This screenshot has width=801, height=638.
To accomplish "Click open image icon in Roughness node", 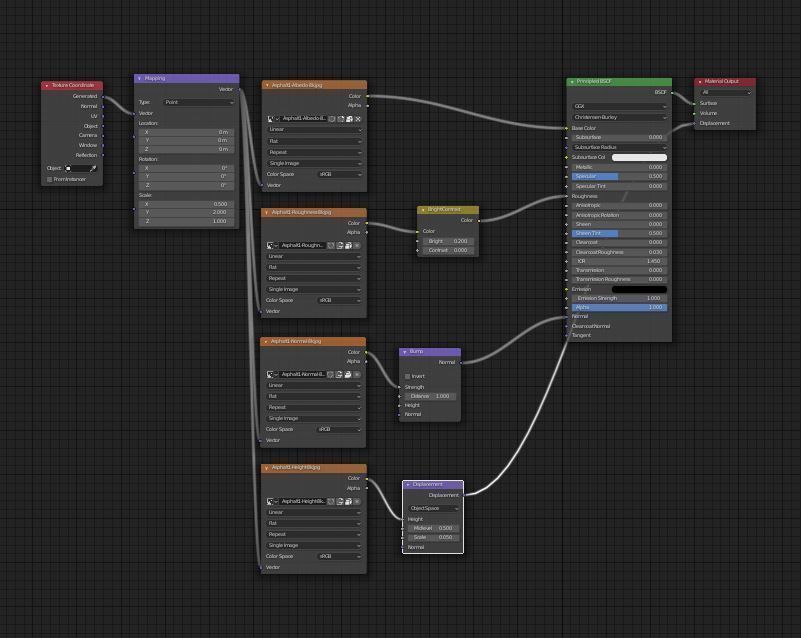I will (348, 246).
